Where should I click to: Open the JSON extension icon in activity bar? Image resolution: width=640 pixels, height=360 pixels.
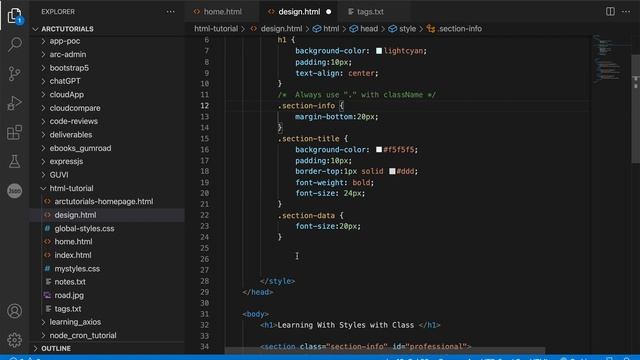(x=15, y=191)
